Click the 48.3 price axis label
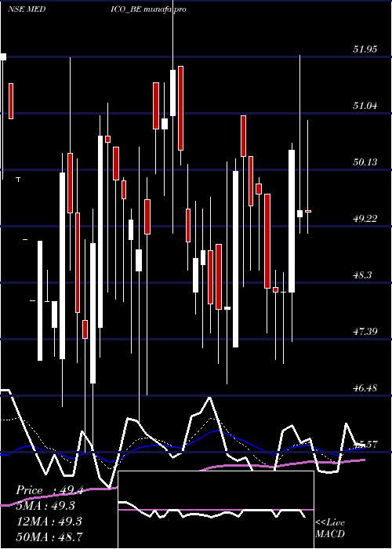The height and width of the screenshot is (549, 392). point(362,274)
